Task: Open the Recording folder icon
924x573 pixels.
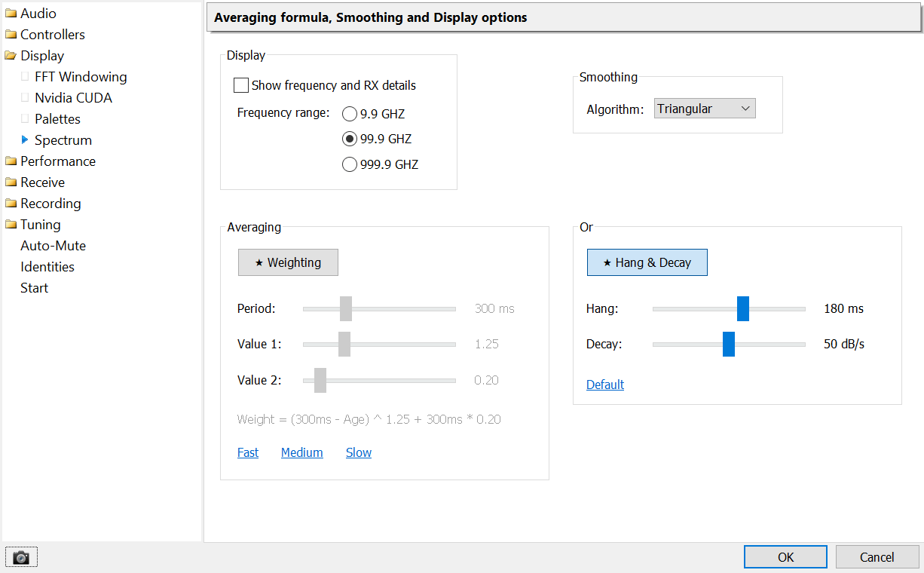Action: pyautogui.click(x=11, y=204)
